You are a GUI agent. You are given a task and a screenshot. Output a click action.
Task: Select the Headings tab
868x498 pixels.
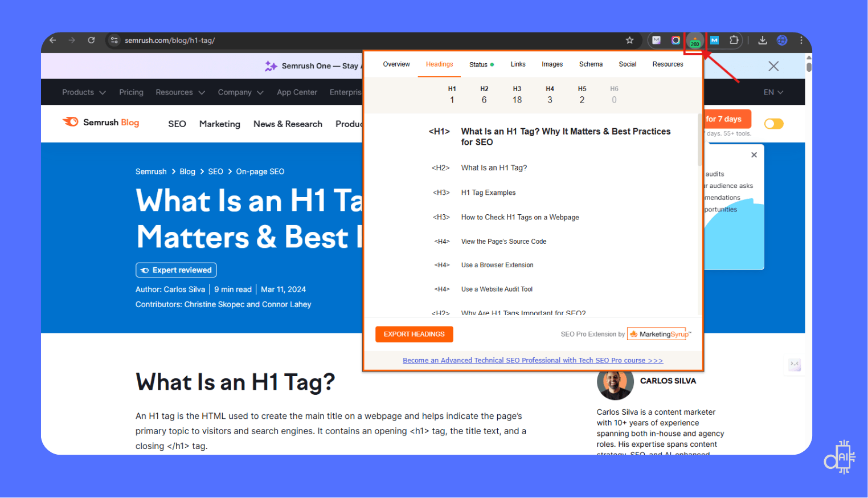pyautogui.click(x=440, y=64)
